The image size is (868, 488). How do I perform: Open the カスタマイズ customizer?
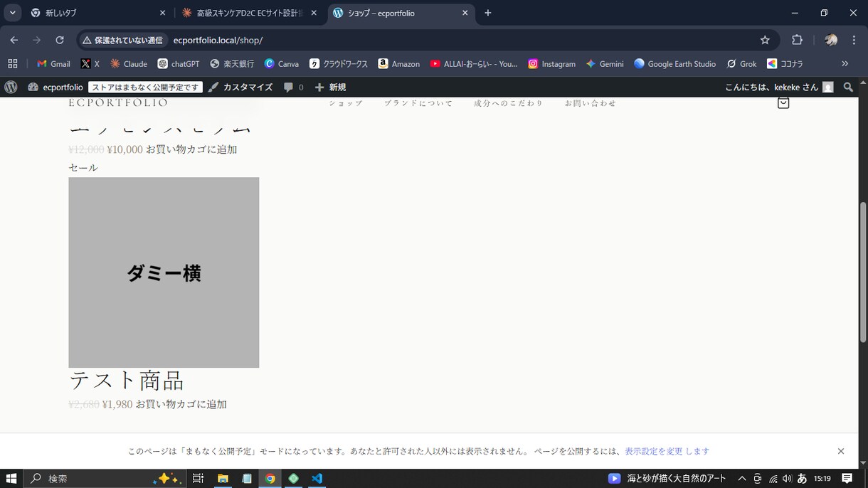pos(240,87)
